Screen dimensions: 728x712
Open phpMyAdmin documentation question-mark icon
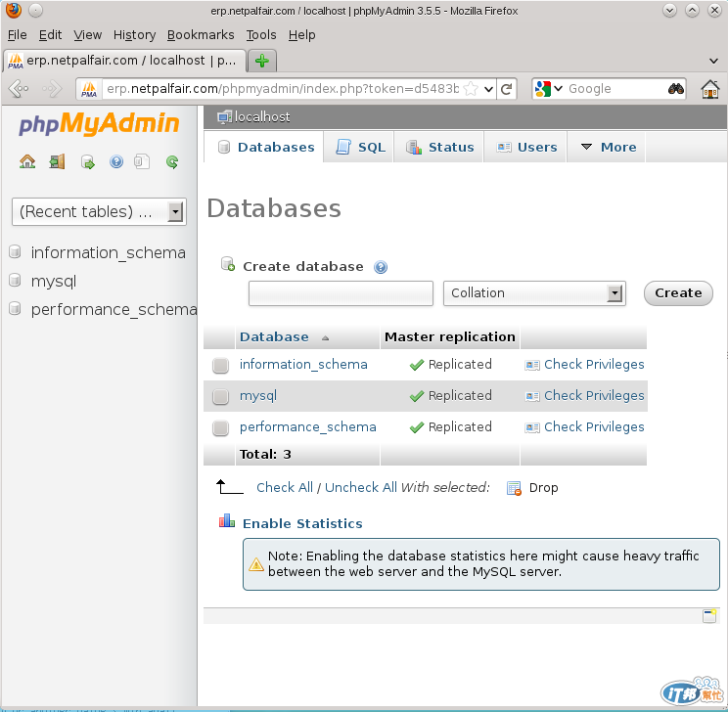tap(116, 161)
